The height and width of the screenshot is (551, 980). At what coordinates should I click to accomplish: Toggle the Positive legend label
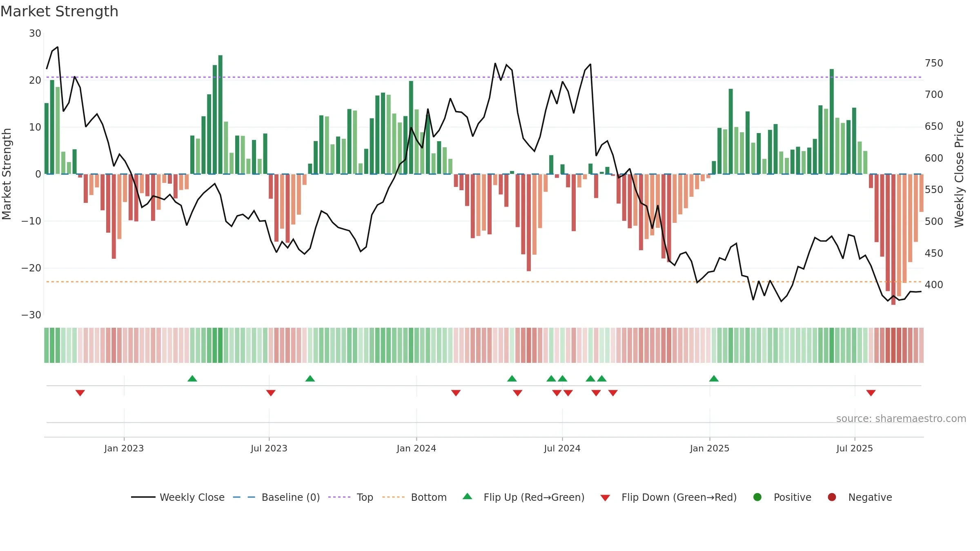(793, 498)
